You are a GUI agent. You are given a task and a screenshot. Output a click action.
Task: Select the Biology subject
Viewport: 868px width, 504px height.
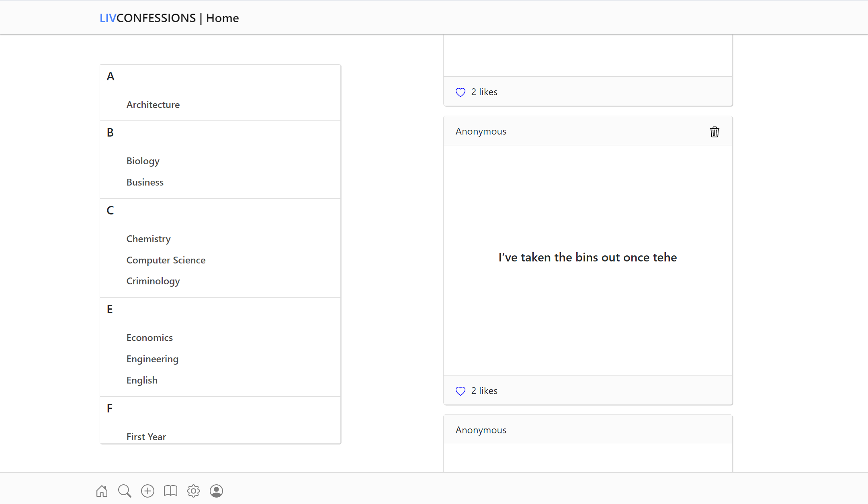pos(143,161)
